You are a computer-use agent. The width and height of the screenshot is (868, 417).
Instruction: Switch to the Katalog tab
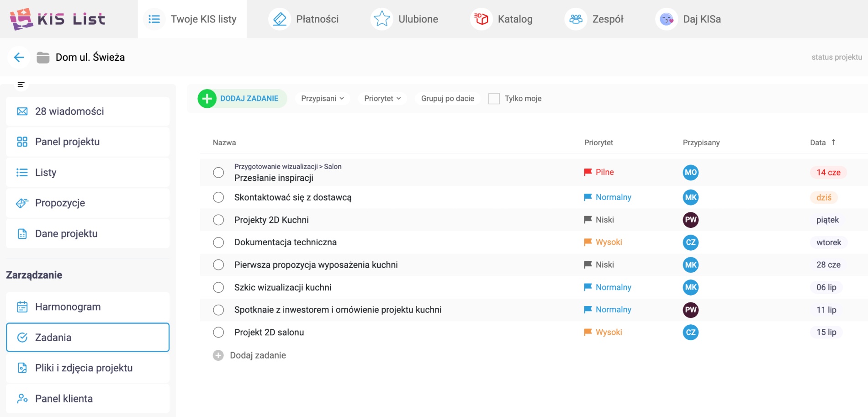click(x=502, y=19)
